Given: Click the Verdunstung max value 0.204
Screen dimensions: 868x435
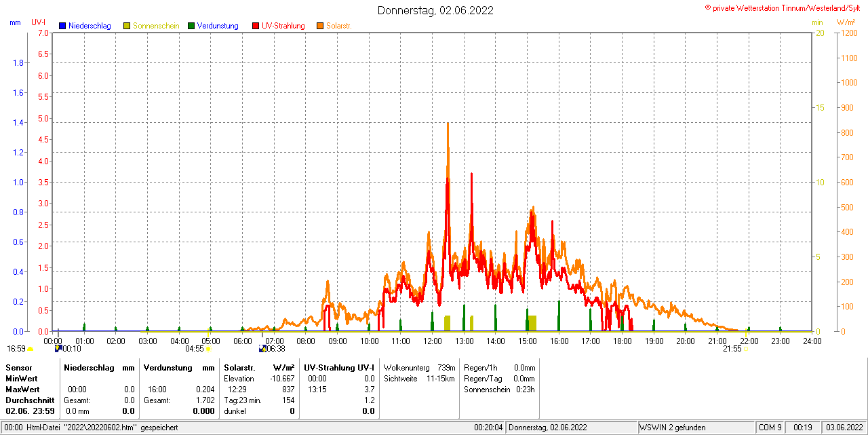Looking at the screenshot, I should point(205,390).
